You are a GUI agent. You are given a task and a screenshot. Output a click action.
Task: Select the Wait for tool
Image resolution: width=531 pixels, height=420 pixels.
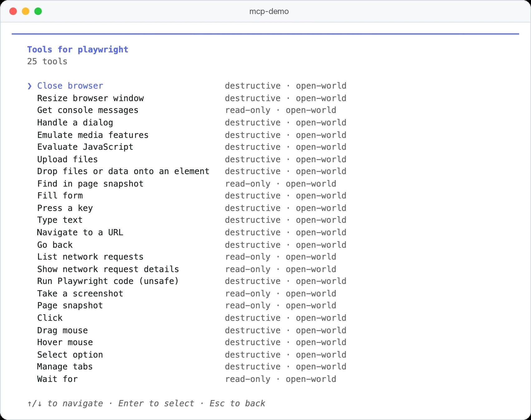click(x=187, y=379)
